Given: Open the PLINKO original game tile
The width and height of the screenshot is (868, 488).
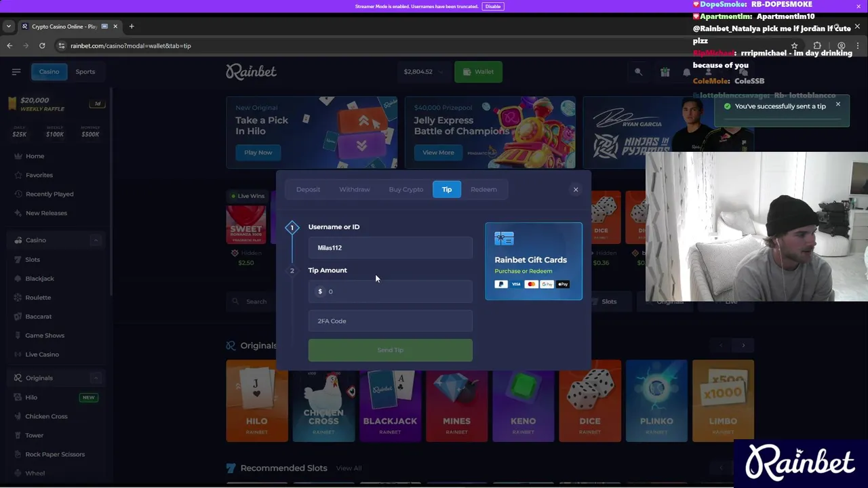Looking at the screenshot, I should click(x=656, y=401).
